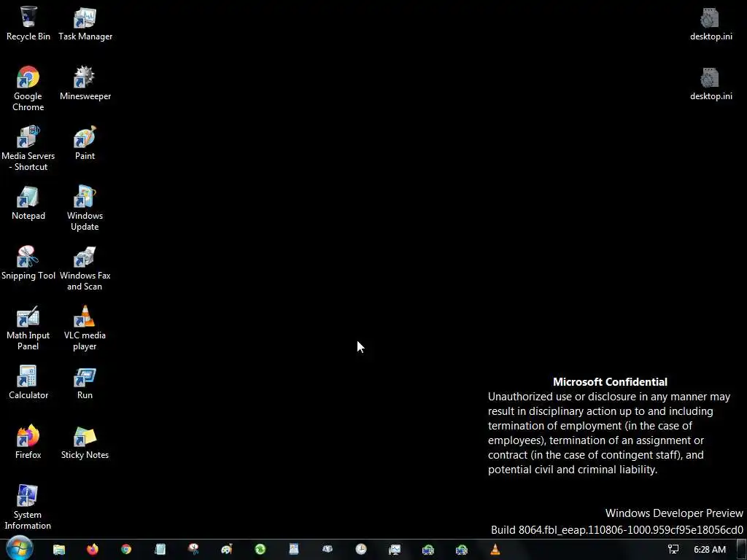The height and width of the screenshot is (560, 747).
Task: Click the Firefox icon in the taskbar
Action: pyautogui.click(x=93, y=550)
